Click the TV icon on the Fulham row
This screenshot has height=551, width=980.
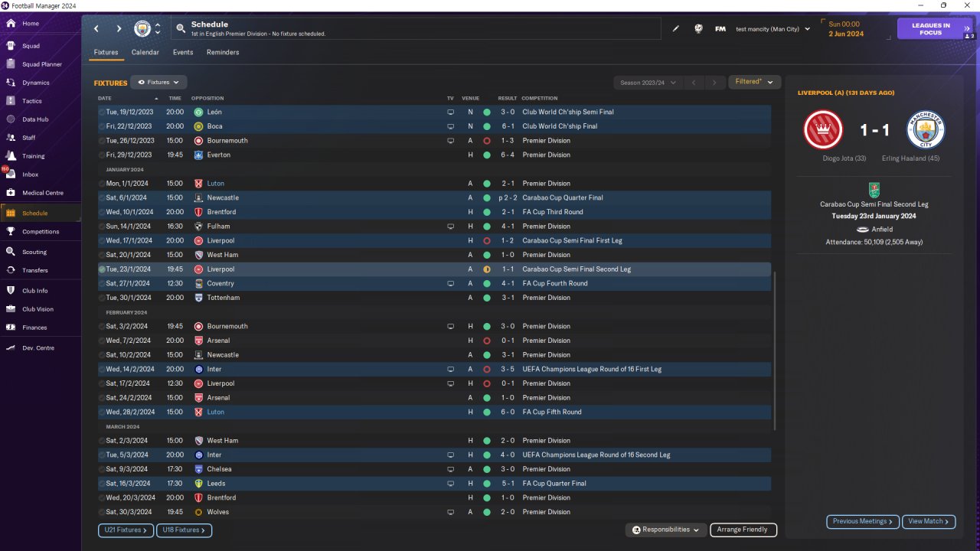click(x=450, y=227)
